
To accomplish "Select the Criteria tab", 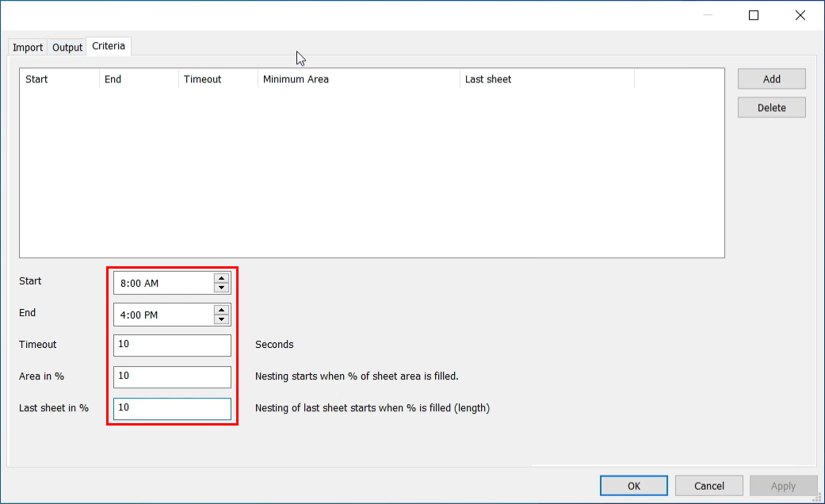I will coord(109,46).
